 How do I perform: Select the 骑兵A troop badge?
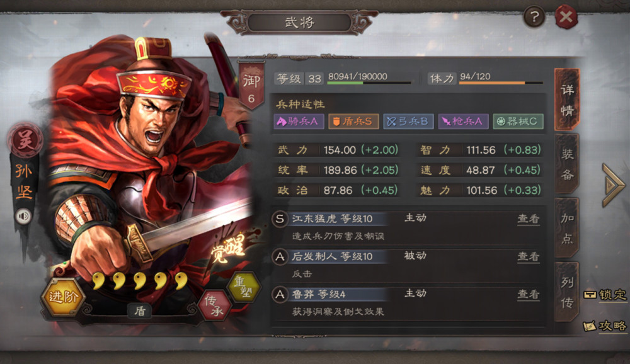point(299,122)
